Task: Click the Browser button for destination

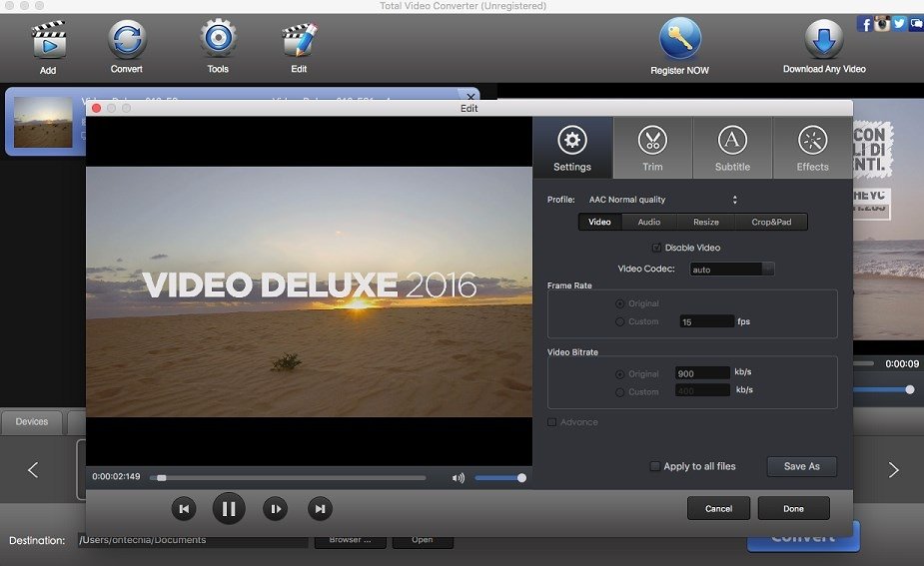Action: point(350,540)
